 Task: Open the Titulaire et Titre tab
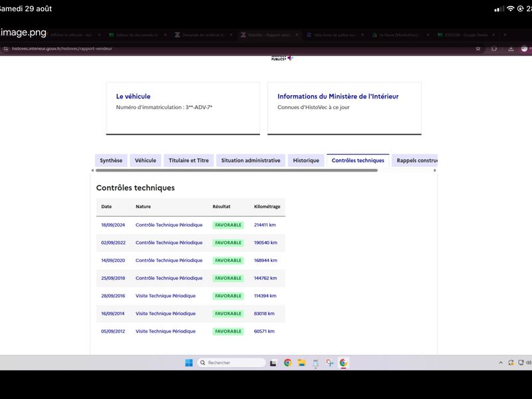point(189,160)
